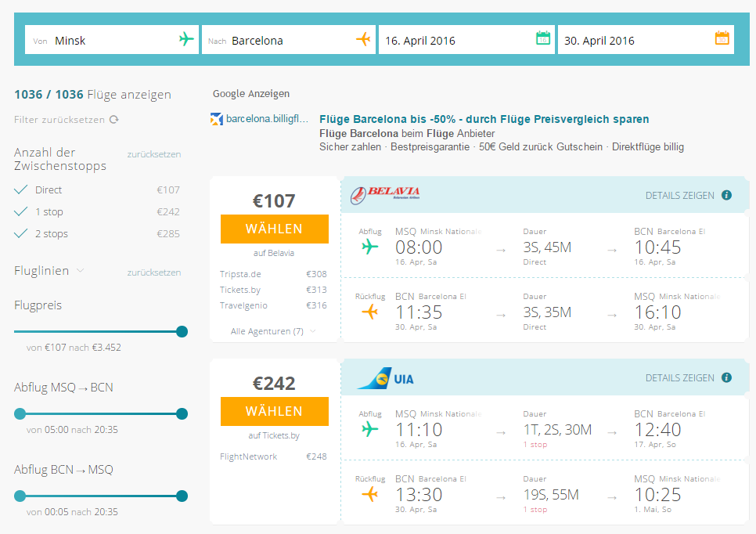Click the Belavia airline logo

(x=385, y=195)
